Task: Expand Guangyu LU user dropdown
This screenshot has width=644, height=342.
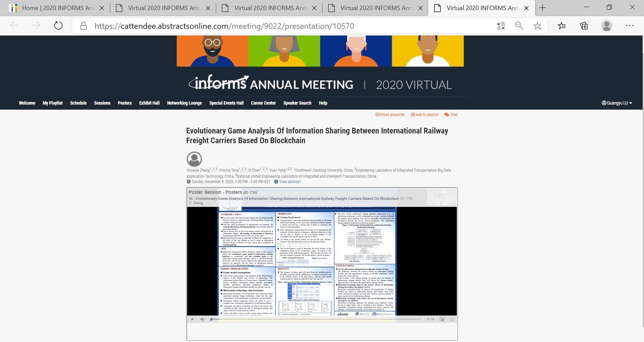Action: click(617, 103)
